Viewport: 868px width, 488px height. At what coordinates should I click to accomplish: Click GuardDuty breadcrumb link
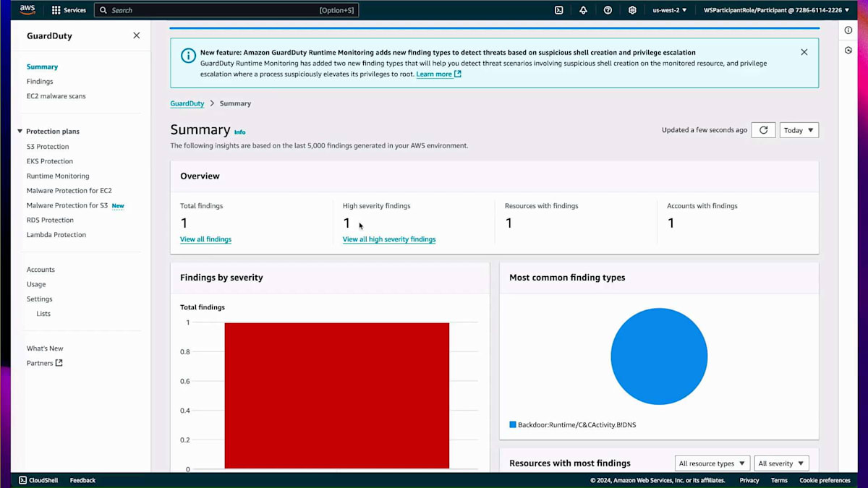187,103
